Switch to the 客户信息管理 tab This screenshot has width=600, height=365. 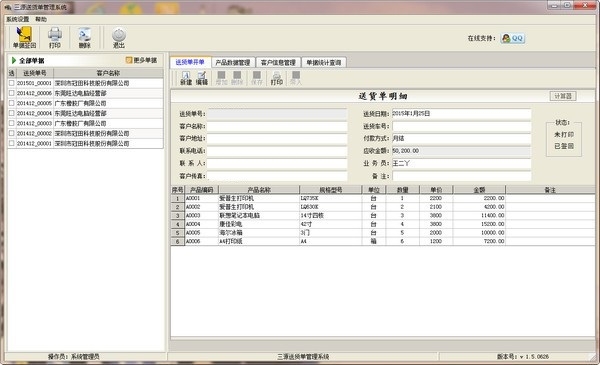278,62
